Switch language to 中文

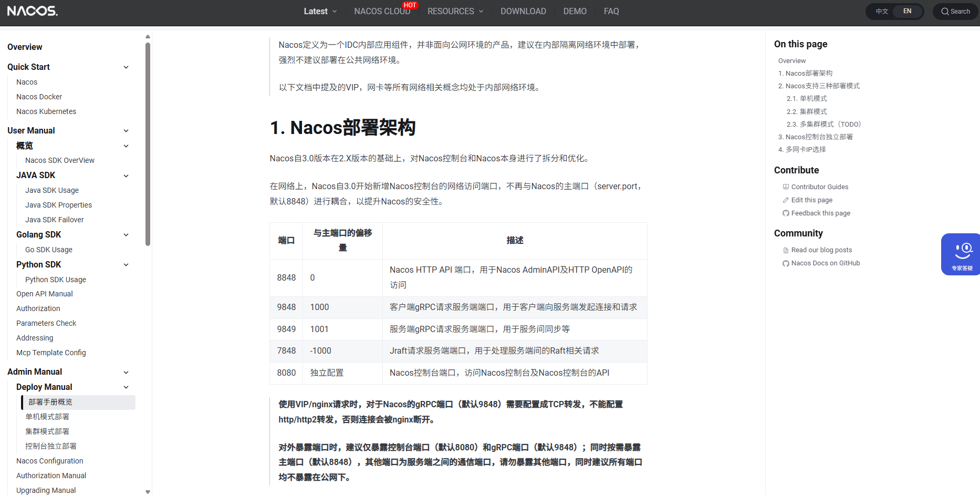882,11
